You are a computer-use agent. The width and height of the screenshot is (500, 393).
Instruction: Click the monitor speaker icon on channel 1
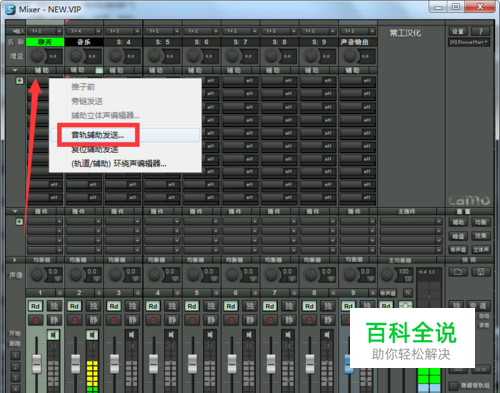[53, 335]
